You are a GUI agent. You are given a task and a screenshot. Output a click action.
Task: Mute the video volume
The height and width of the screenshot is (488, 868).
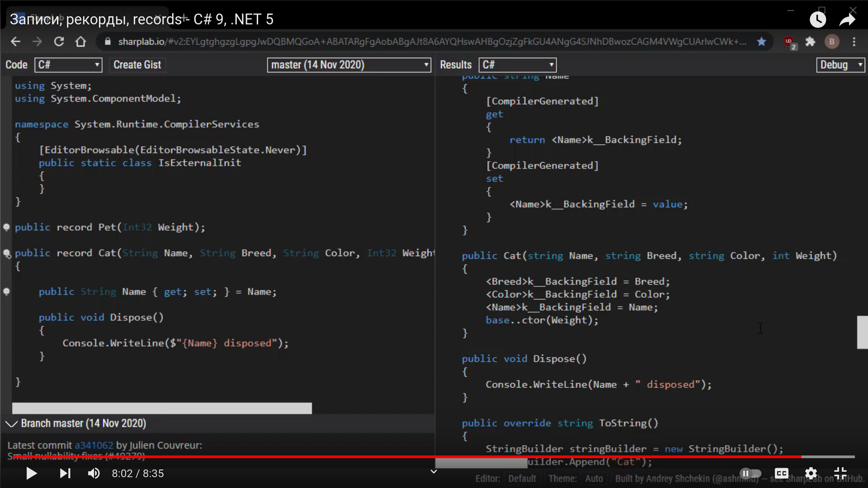[x=94, y=474]
